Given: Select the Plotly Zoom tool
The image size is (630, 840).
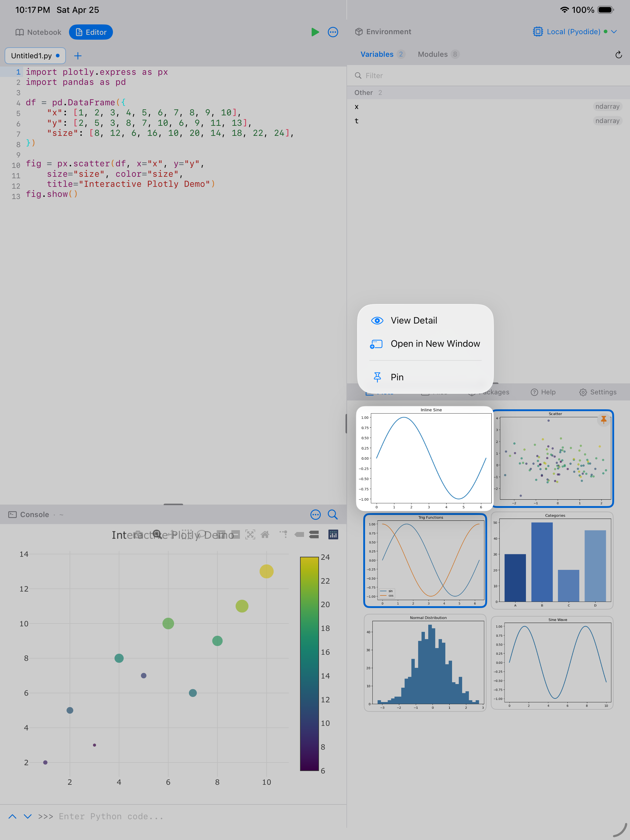Looking at the screenshot, I should [x=157, y=535].
